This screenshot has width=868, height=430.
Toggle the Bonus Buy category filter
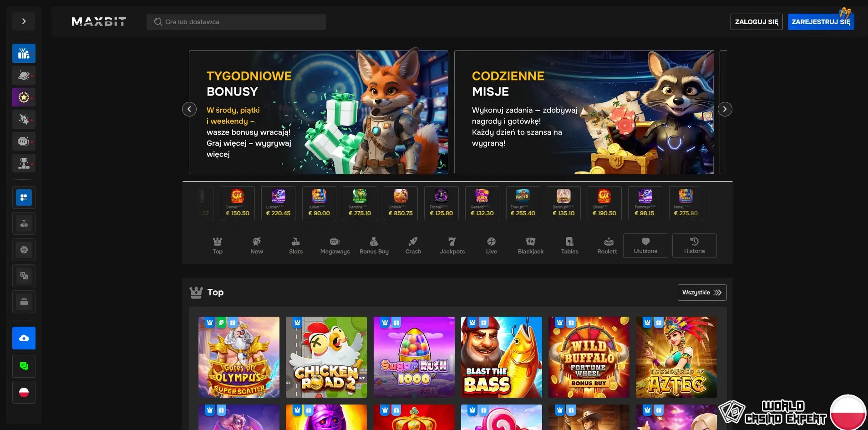click(374, 245)
